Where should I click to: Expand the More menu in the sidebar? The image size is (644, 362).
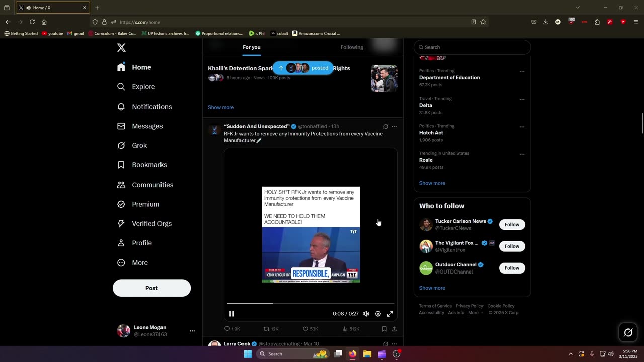click(x=132, y=263)
